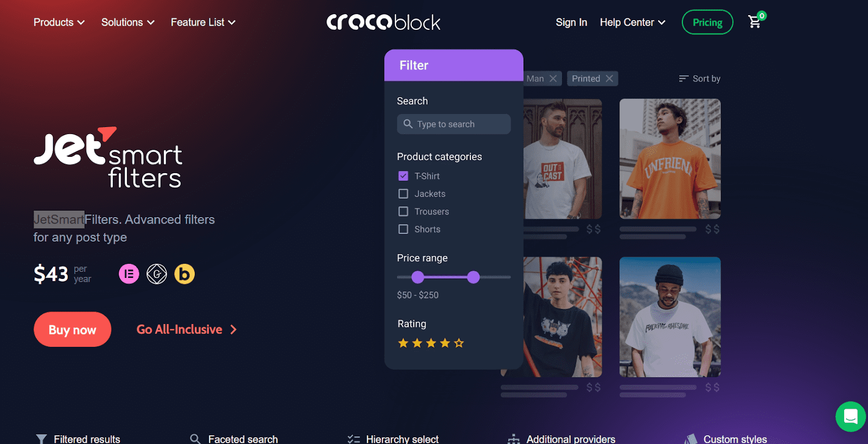Check the Jackets category checkbox
Viewport: 868px width, 444px height.
click(x=403, y=194)
